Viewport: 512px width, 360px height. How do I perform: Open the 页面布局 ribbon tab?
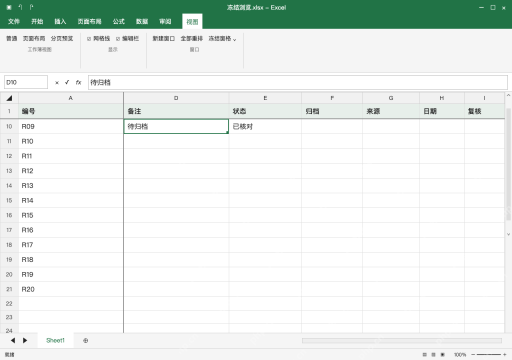pos(89,22)
